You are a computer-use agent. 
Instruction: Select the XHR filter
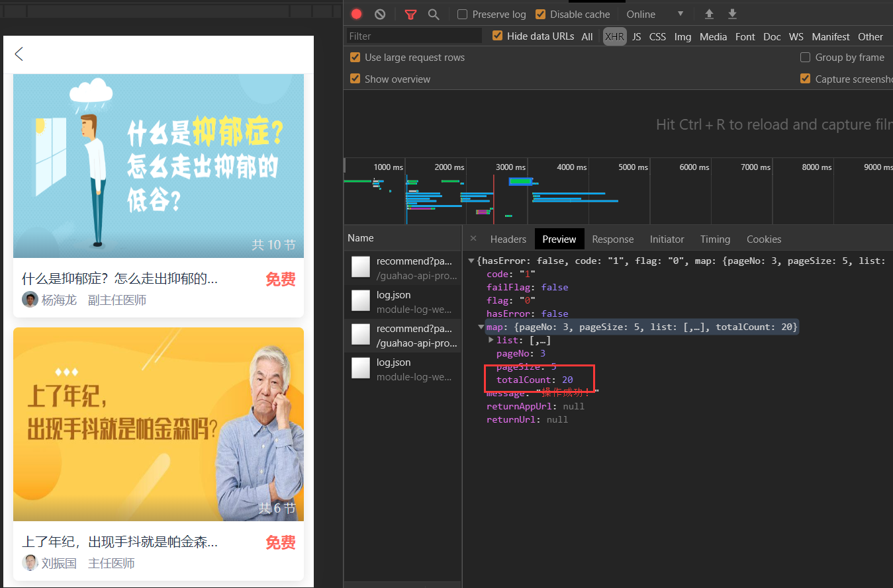(614, 36)
